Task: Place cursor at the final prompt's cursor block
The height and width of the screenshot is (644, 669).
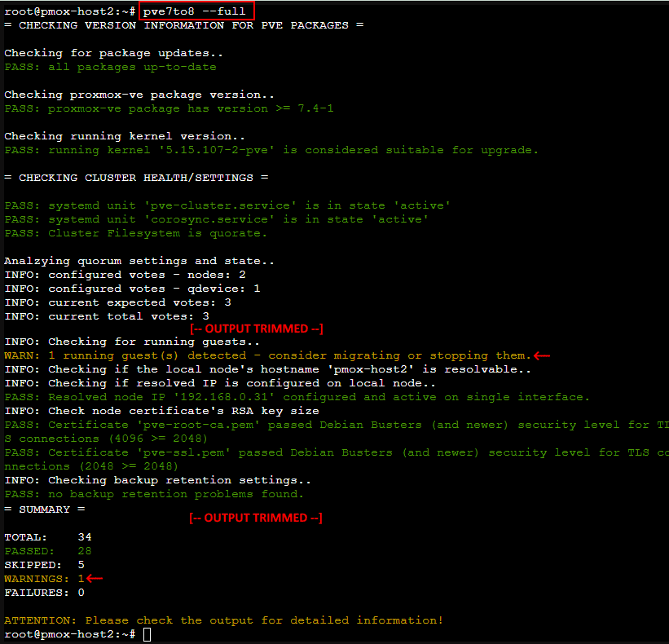Action: point(146,634)
